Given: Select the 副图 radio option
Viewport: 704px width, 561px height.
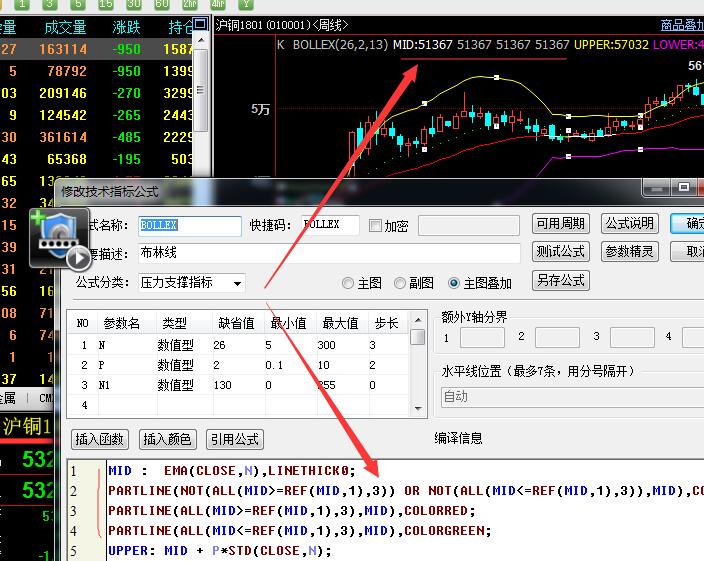Looking at the screenshot, I should coord(400,283).
